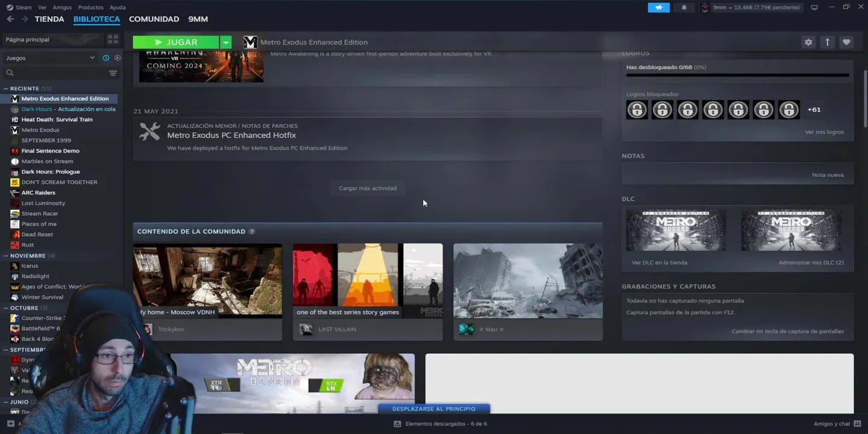Go back with the left arrow
This screenshot has width=868, height=434.
click(x=10, y=19)
